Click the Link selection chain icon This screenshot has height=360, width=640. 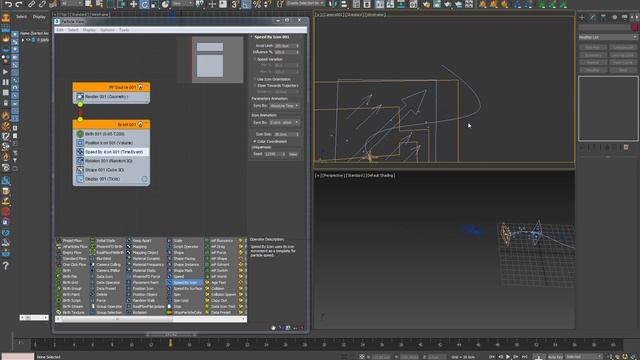(31, 4)
